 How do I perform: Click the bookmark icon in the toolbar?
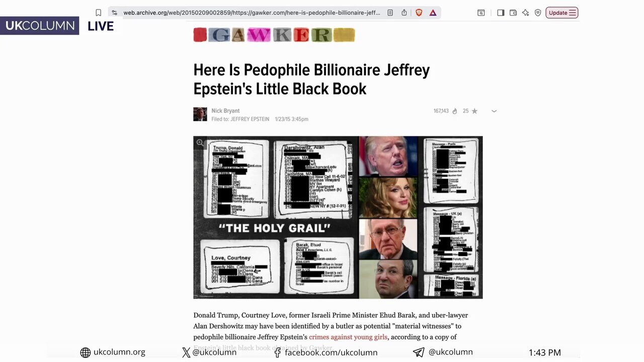click(x=99, y=13)
